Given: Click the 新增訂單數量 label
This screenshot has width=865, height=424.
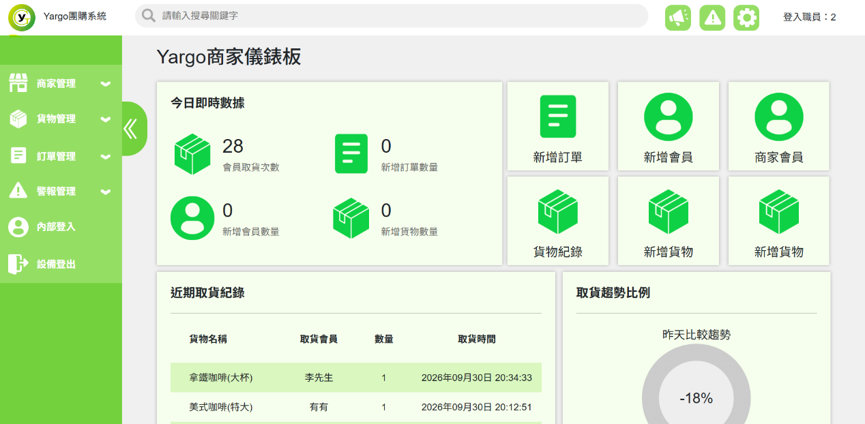Looking at the screenshot, I should point(409,168).
